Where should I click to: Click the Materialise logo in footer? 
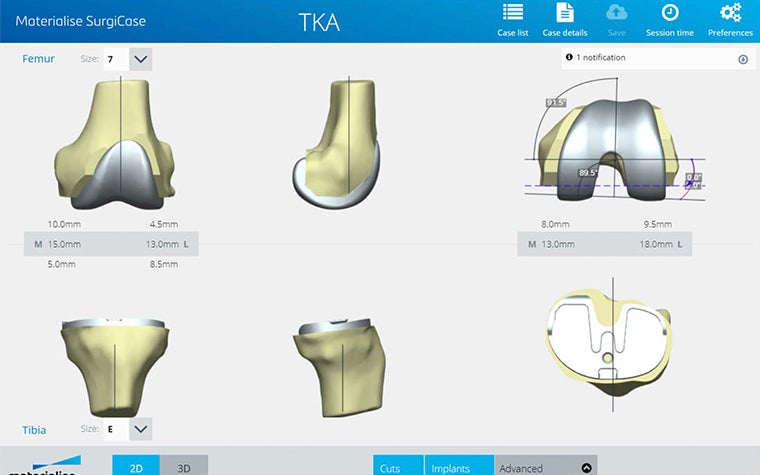(x=45, y=465)
